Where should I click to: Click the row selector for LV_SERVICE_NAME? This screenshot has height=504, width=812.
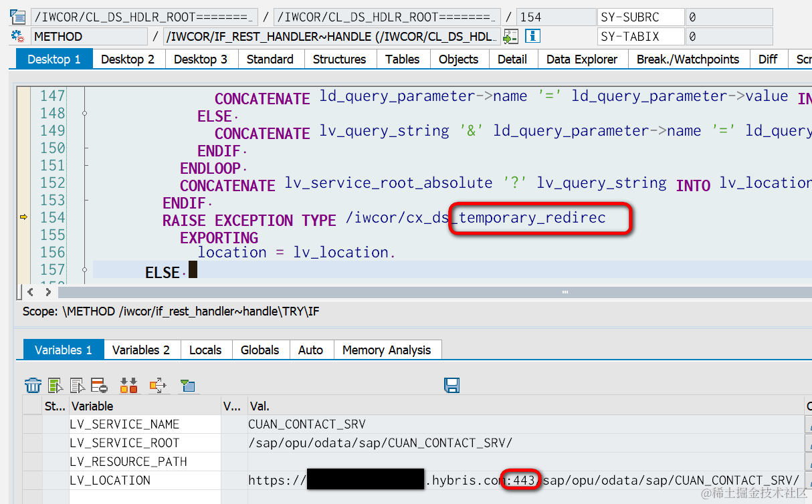(32, 424)
